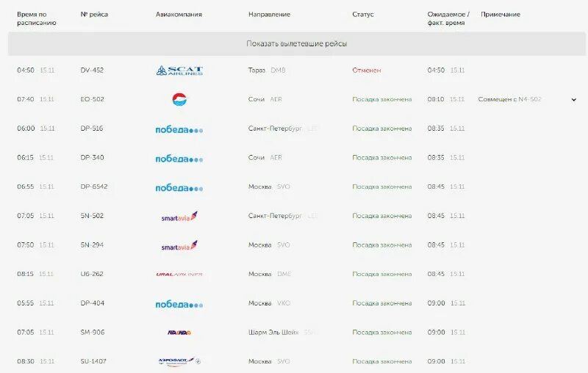Click the Pobeda logo for DP-6542

(x=179, y=188)
